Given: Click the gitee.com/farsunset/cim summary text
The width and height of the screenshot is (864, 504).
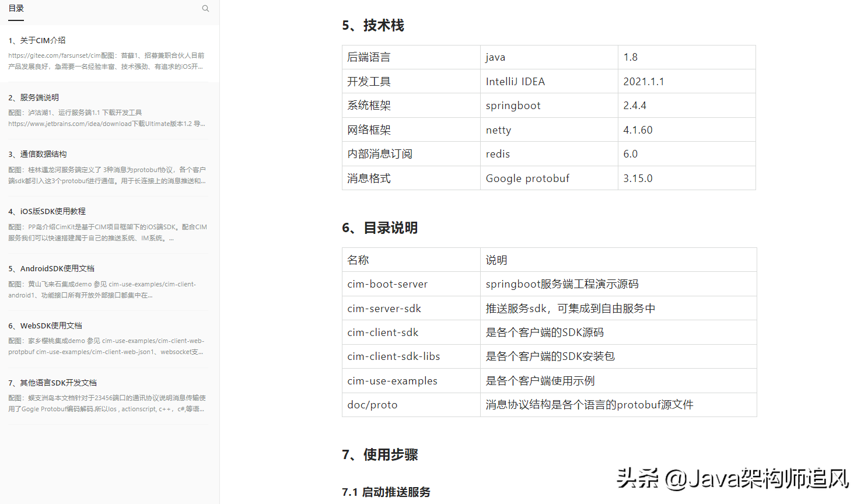Looking at the screenshot, I should 106,61.
